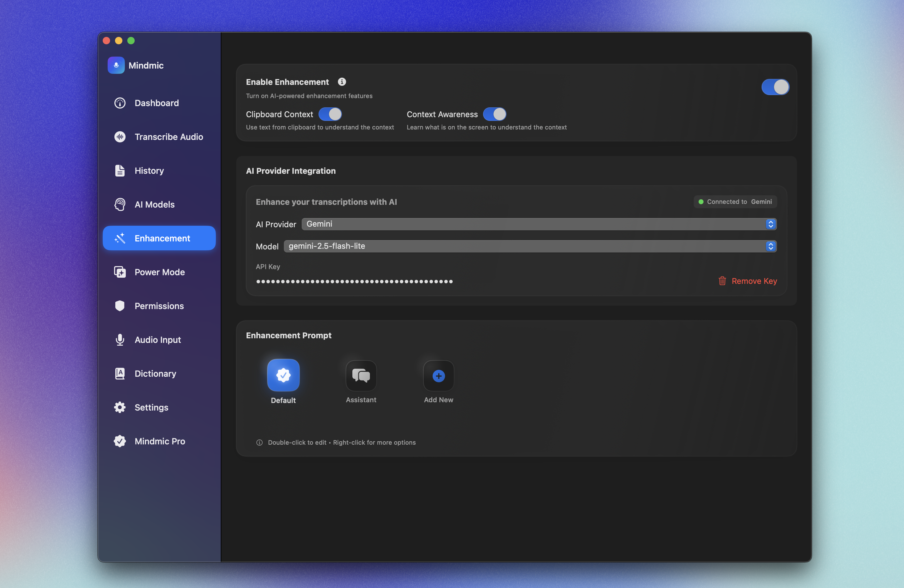Click the masked API Key field
904x588 pixels.
(355, 281)
